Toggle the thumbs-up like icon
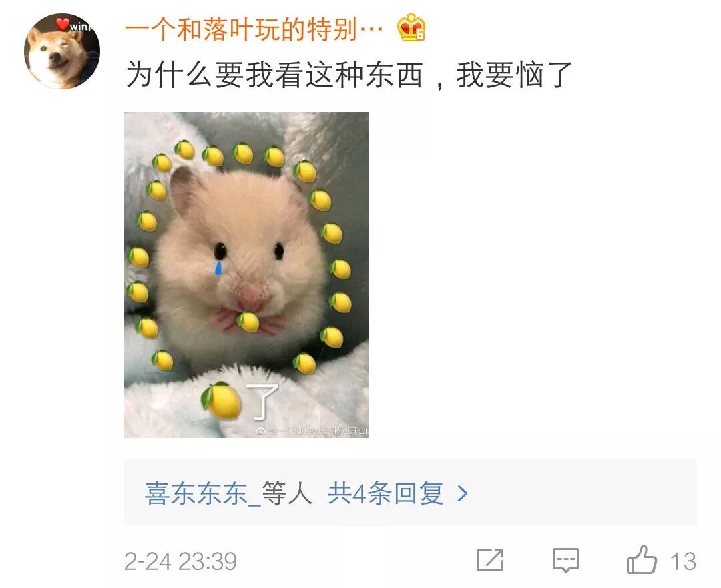Image resolution: width=721 pixels, height=588 pixels. click(642, 559)
